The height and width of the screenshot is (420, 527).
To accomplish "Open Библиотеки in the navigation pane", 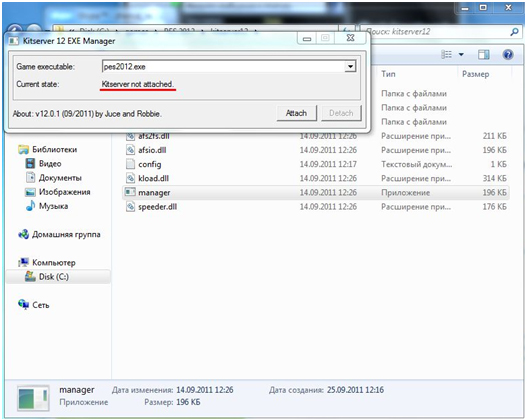I will point(54,150).
